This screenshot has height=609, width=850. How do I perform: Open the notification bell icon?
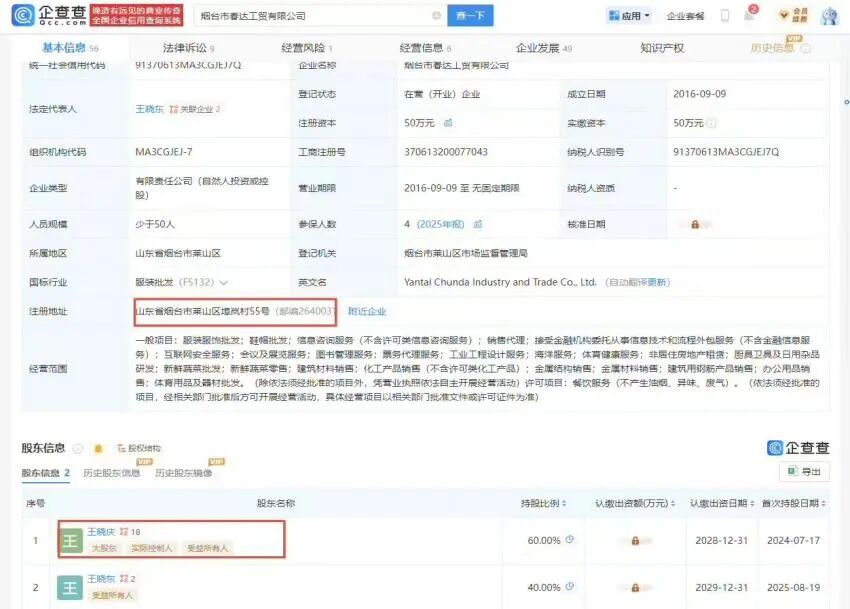(x=750, y=14)
